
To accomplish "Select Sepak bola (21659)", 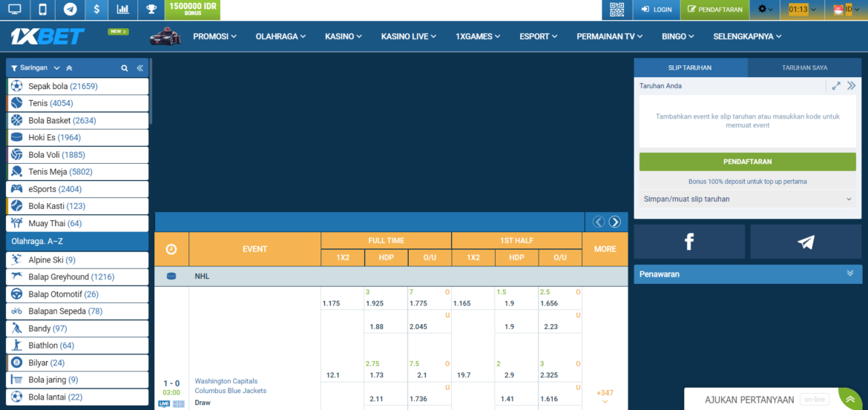I will (77, 86).
